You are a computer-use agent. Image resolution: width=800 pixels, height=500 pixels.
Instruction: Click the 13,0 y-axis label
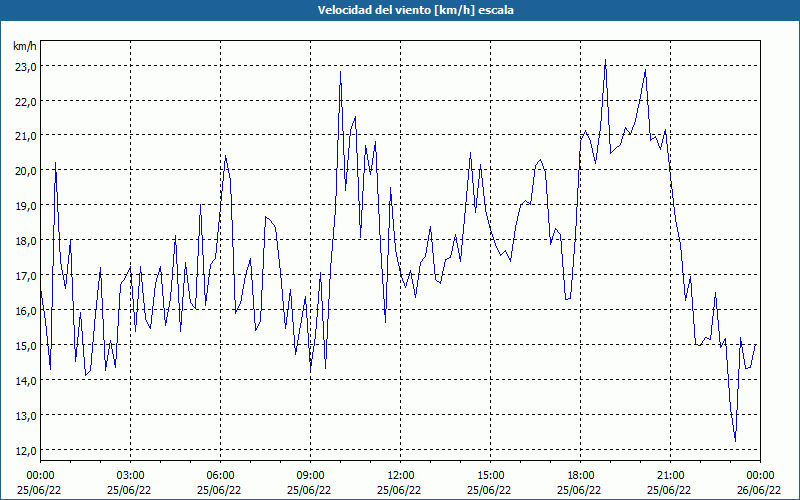coord(24,415)
